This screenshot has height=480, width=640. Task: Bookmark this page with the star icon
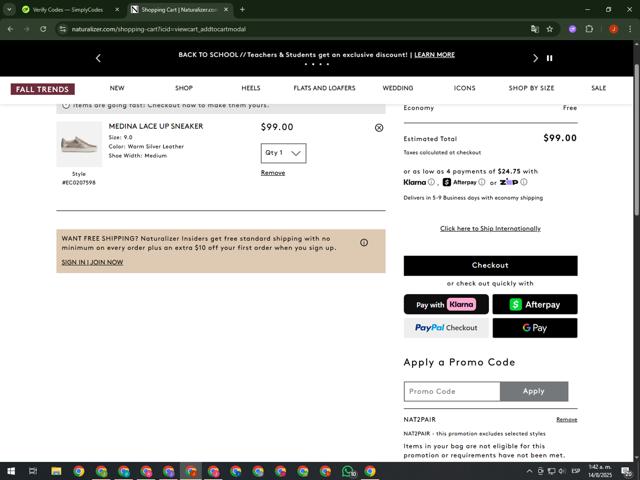click(x=550, y=29)
